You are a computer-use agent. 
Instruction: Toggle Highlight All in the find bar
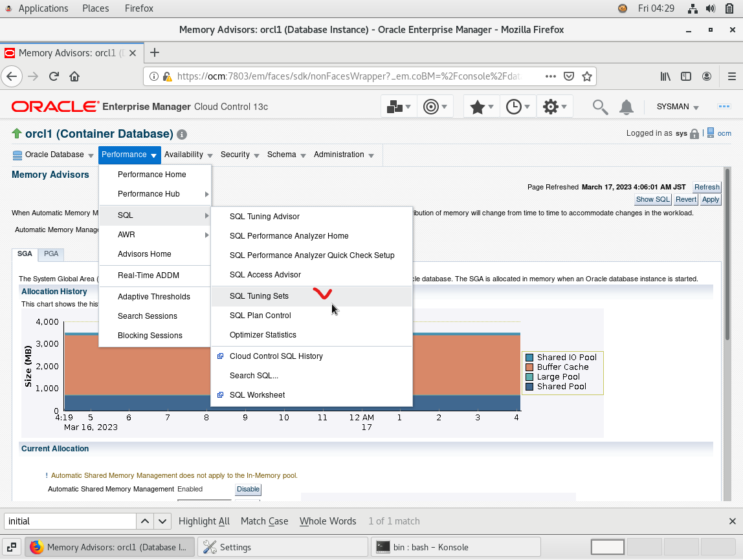pyautogui.click(x=204, y=521)
